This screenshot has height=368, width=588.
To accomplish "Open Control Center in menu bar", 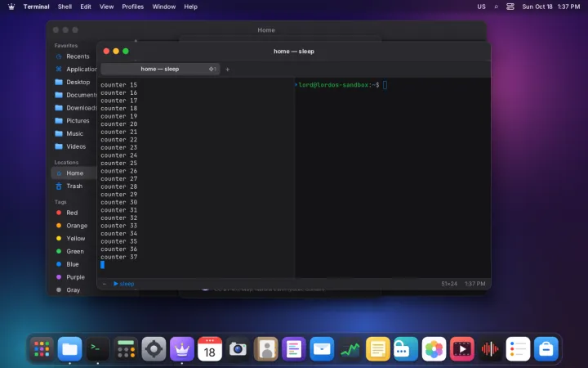I will click(x=510, y=7).
